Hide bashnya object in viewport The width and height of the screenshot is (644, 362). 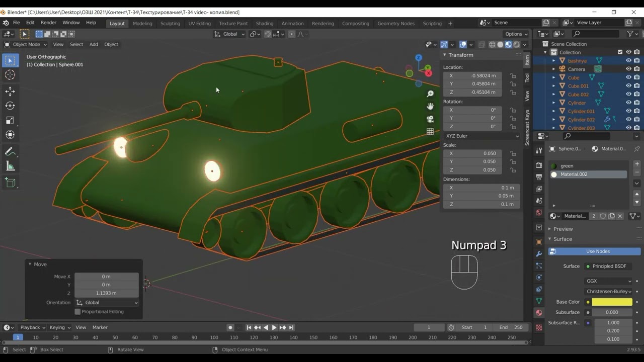628,60
